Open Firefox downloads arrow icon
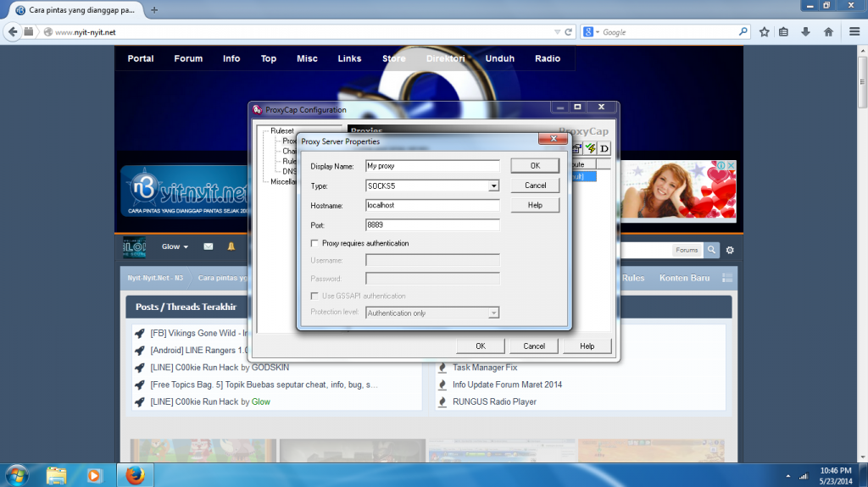The image size is (868, 487). pos(806,32)
